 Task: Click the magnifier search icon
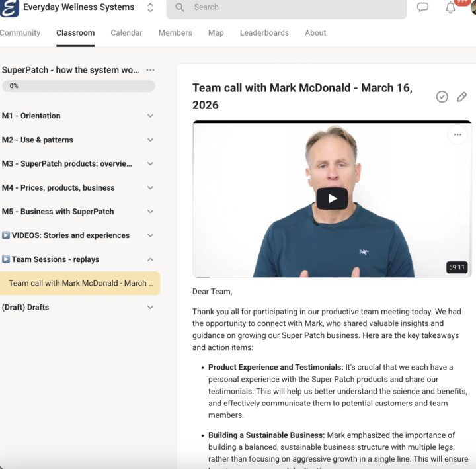click(x=180, y=7)
